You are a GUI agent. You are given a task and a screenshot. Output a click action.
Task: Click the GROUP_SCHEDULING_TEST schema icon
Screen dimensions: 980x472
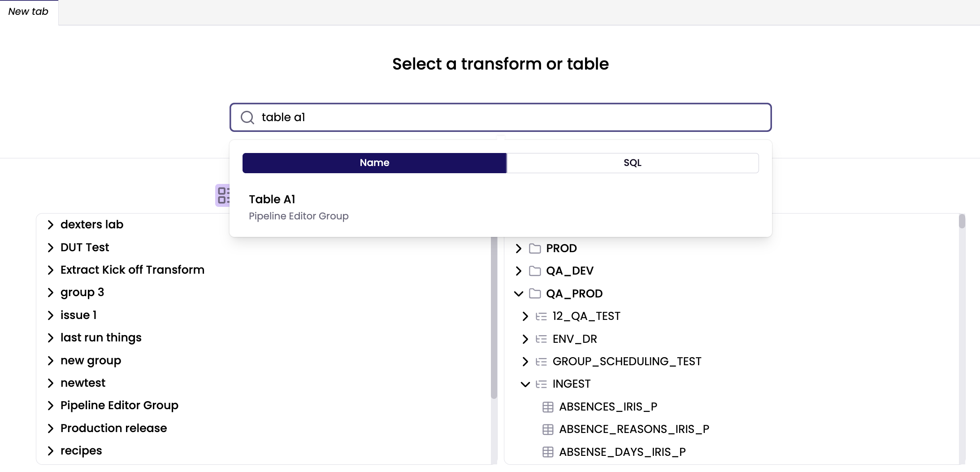pos(541,361)
